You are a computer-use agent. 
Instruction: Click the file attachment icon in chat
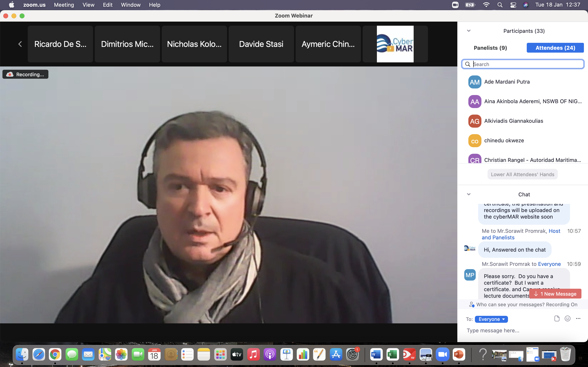click(557, 318)
